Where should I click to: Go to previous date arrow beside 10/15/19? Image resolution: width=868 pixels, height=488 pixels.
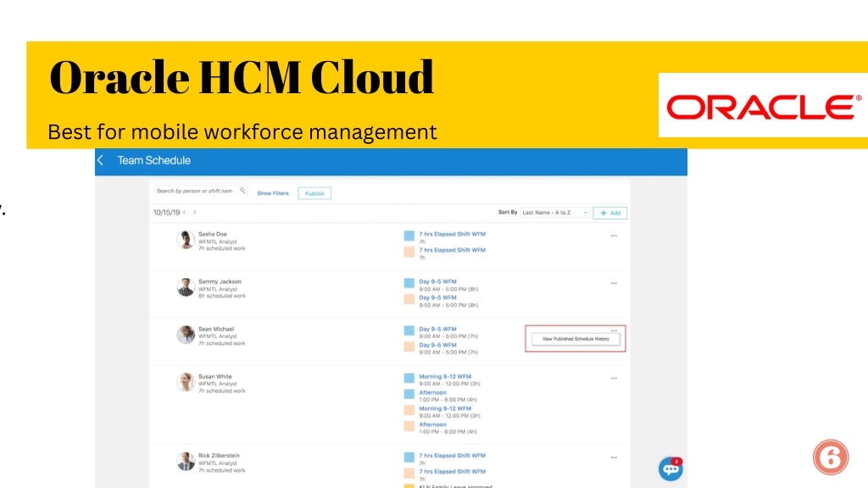[x=185, y=213]
